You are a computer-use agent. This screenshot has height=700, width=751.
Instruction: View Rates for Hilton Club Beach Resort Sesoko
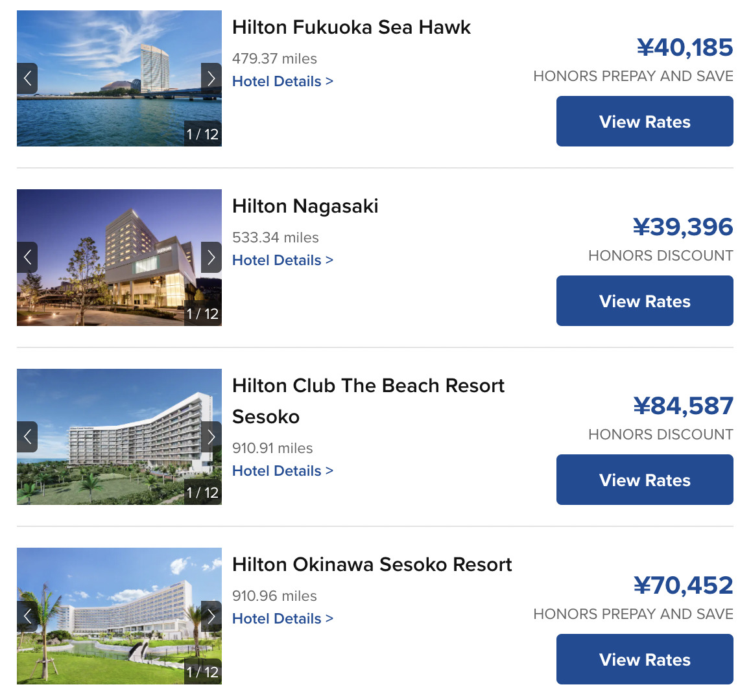[x=645, y=480]
